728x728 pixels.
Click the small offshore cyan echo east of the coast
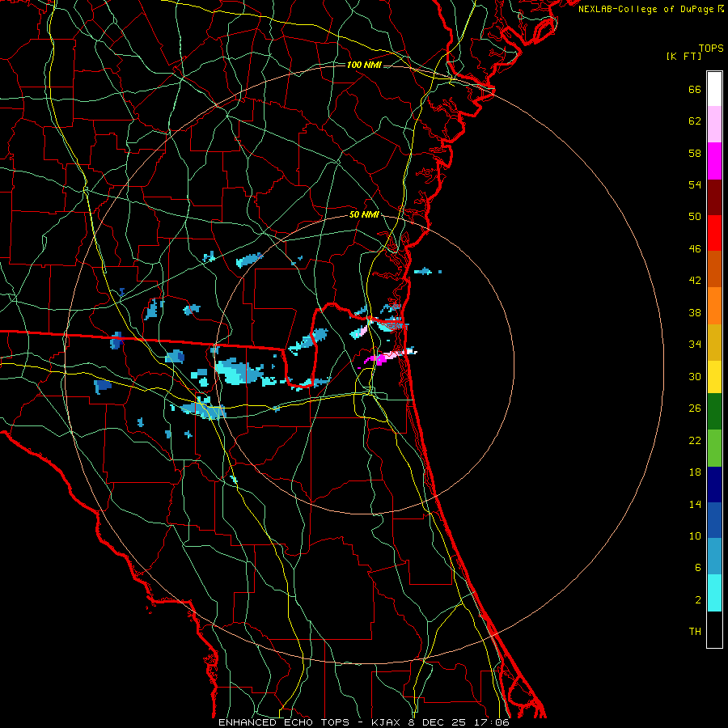(422, 271)
